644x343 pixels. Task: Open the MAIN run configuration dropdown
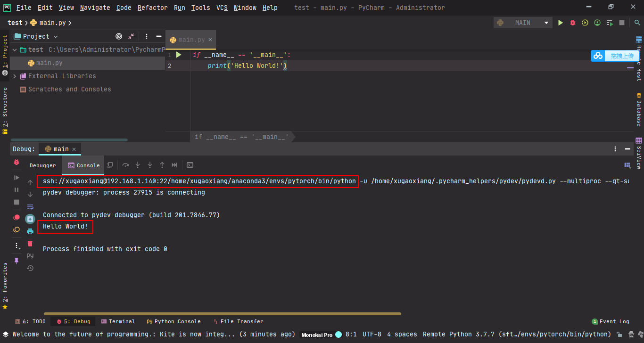tap(523, 23)
